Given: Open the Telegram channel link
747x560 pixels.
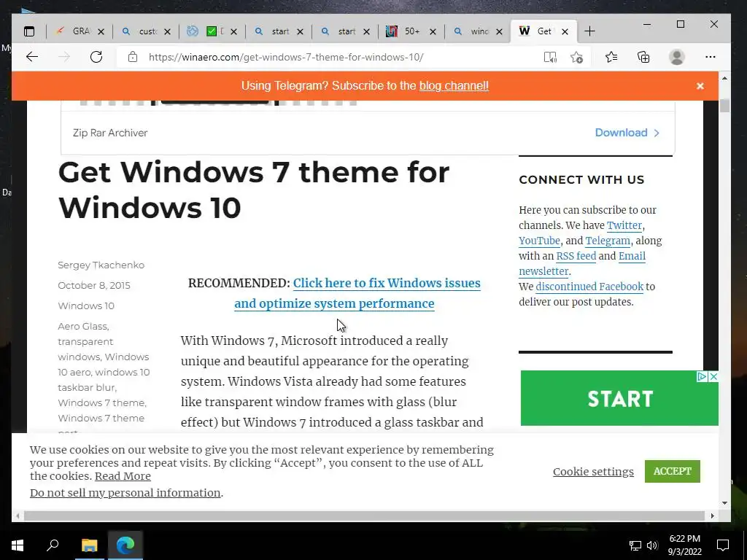Looking at the screenshot, I should [x=608, y=241].
